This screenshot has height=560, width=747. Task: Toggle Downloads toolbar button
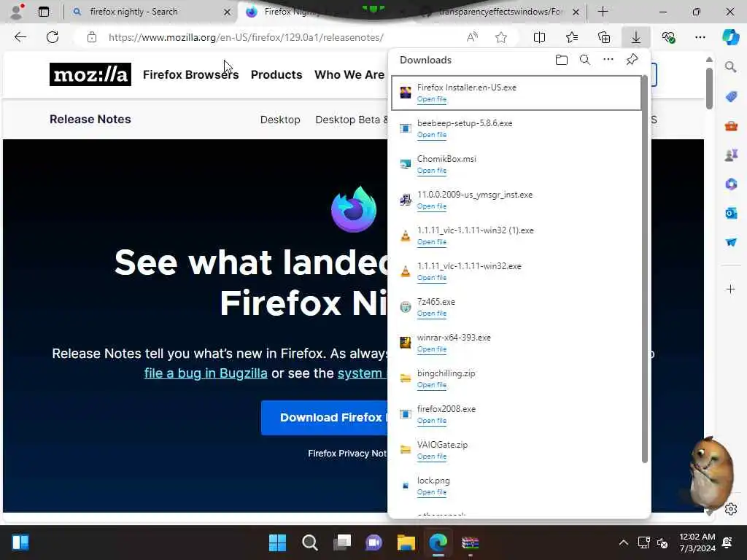[636, 37]
